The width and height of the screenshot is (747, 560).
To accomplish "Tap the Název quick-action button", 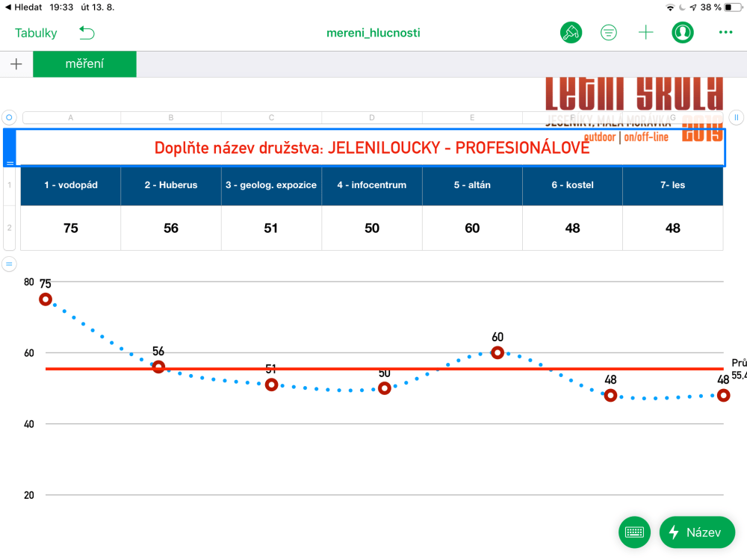I will point(697,532).
